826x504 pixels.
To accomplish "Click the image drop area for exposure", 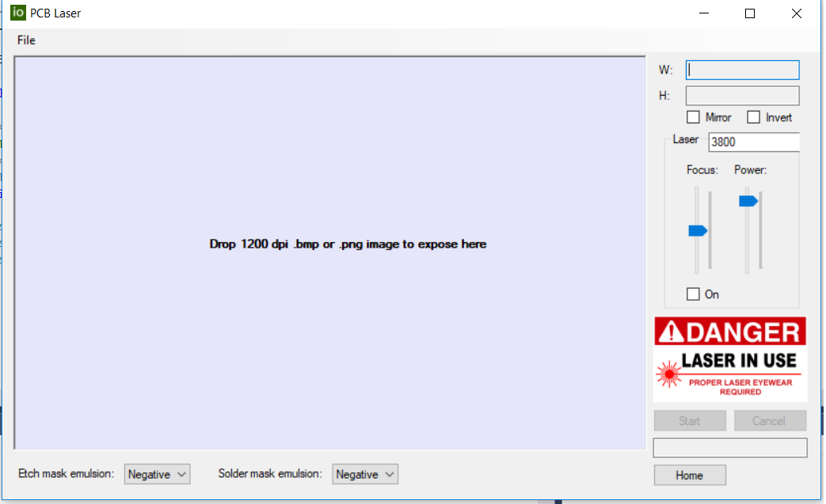I will coord(330,253).
